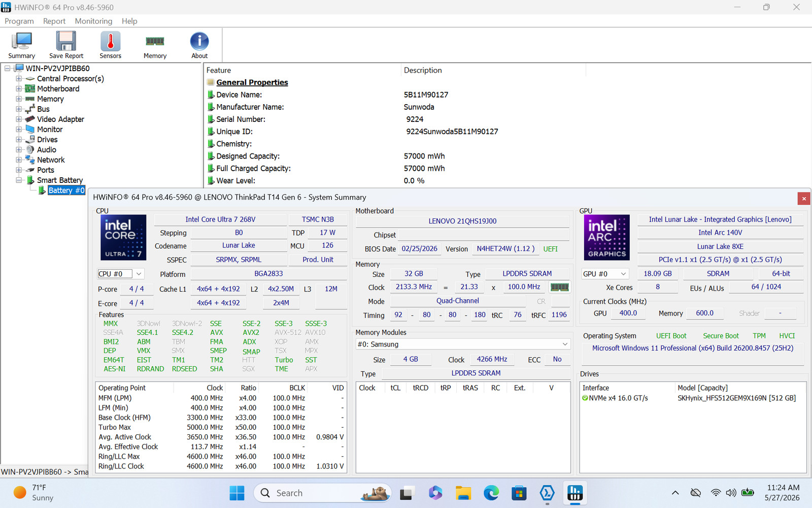Open Windows Start button on taskbar
Screen dimensions: 812x508
point(237,493)
